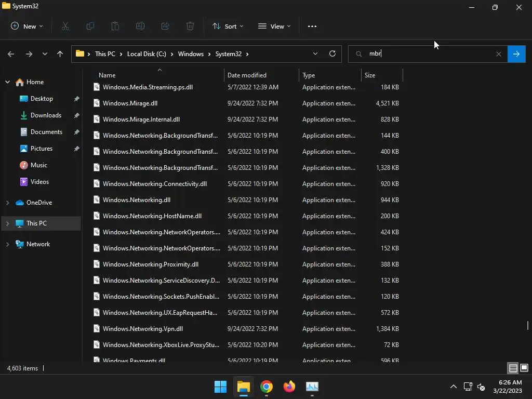This screenshot has height=399, width=532.
Task: Open Windows Start menu
Action: click(x=220, y=387)
